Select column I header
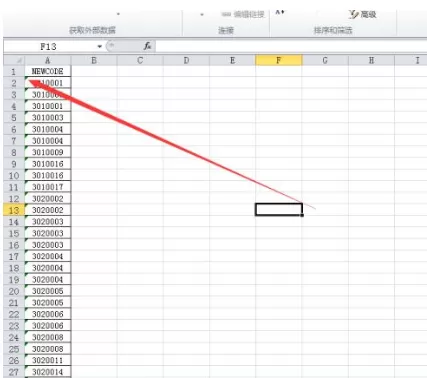427x378 pixels. (411, 60)
